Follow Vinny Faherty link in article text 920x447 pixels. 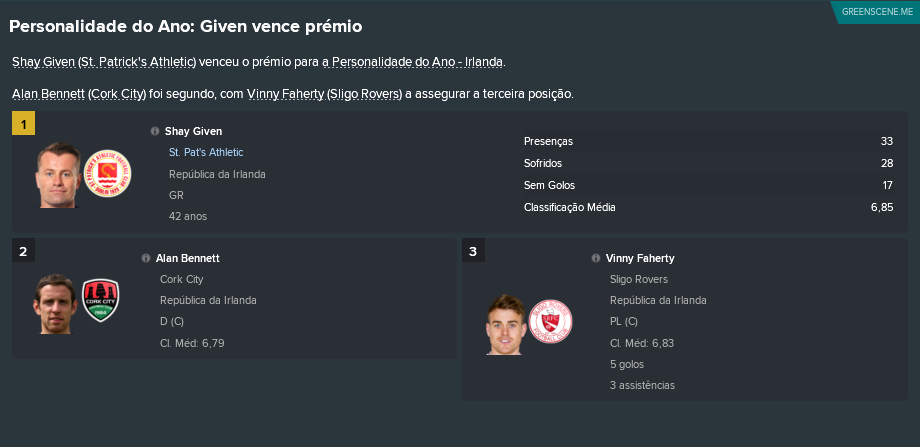coord(285,94)
